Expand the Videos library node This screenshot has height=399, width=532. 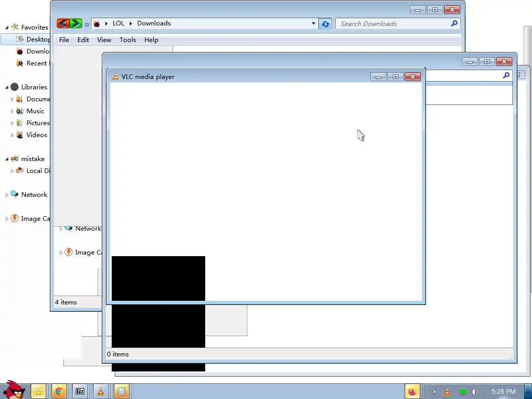point(12,135)
